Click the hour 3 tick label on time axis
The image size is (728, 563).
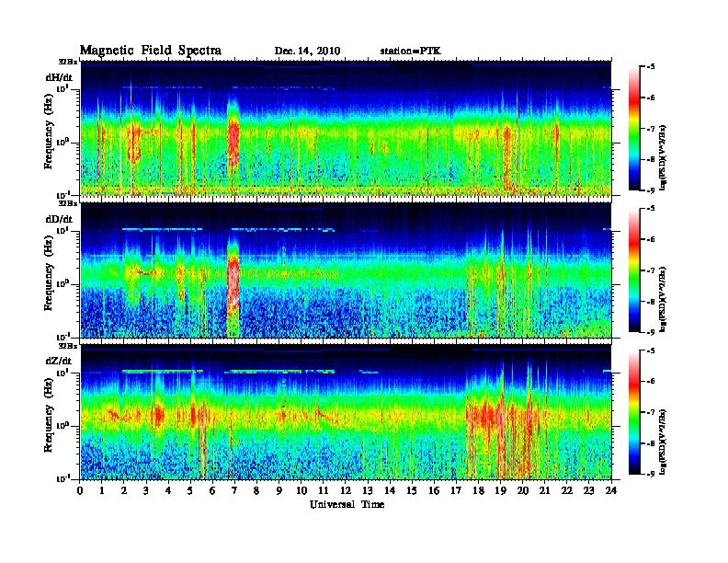click(x=146, y=491)
